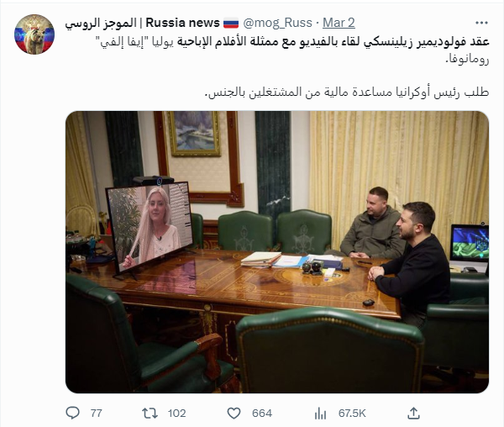Like the tweet with the heart icon
Image resolution: width=504 pixels, height=427 pixels.
[234, 414]
